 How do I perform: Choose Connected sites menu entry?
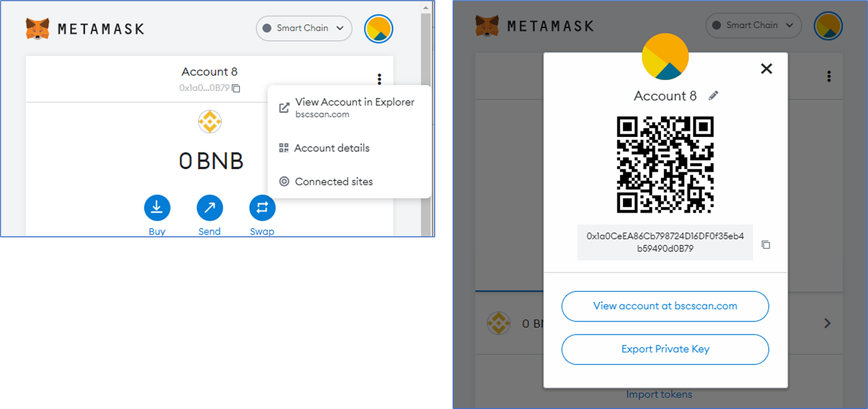point(333,181)
